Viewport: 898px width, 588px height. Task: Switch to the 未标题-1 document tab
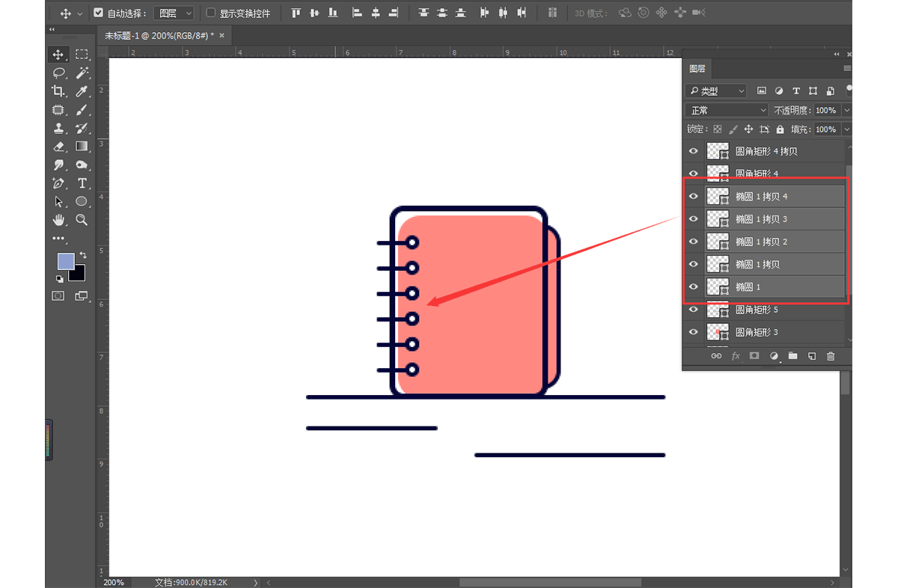pyautogui.click(x=159, y=35)
